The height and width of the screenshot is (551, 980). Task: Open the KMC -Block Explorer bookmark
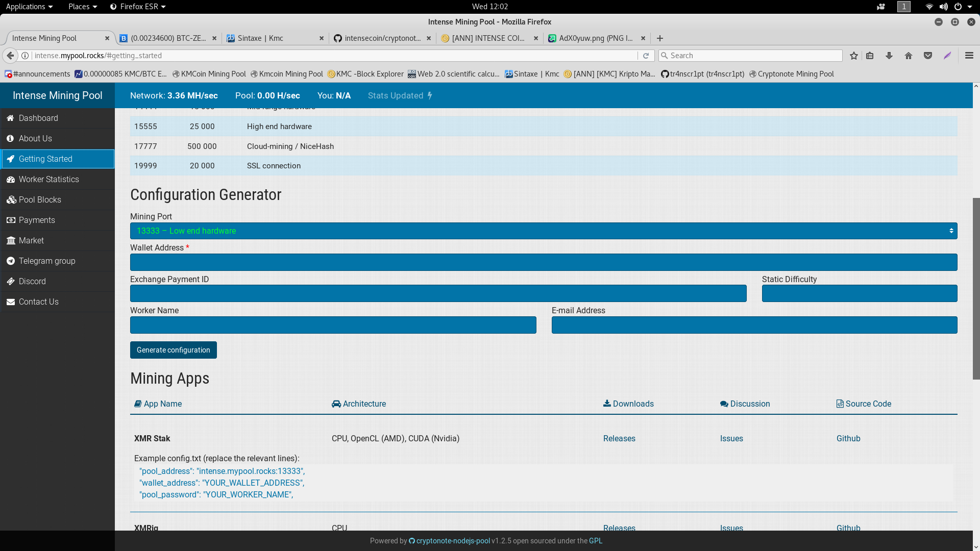[x=365, y=74]
